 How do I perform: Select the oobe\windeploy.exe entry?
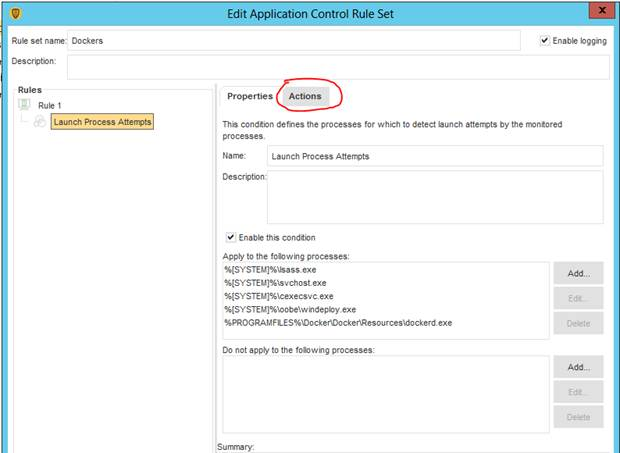coord(290,310)
